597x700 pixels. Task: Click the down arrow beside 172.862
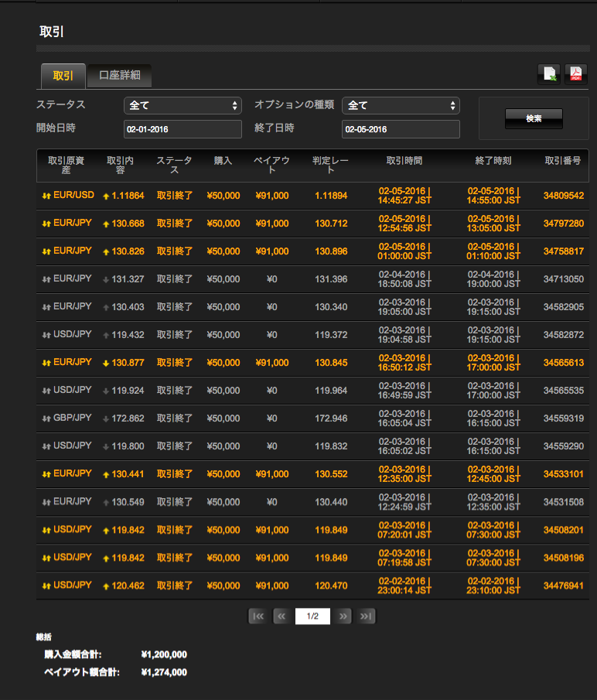106,418
